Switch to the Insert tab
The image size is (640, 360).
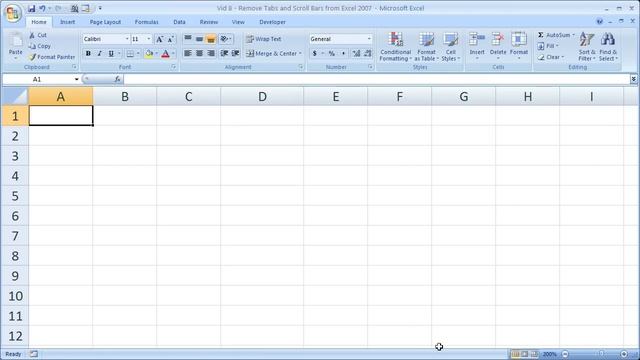(x=67, y=22)
